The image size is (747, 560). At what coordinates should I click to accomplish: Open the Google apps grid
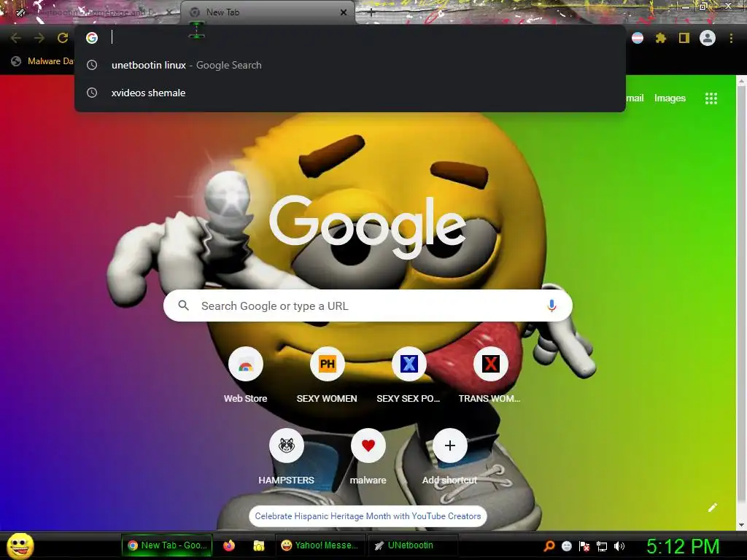pos(711,98)
